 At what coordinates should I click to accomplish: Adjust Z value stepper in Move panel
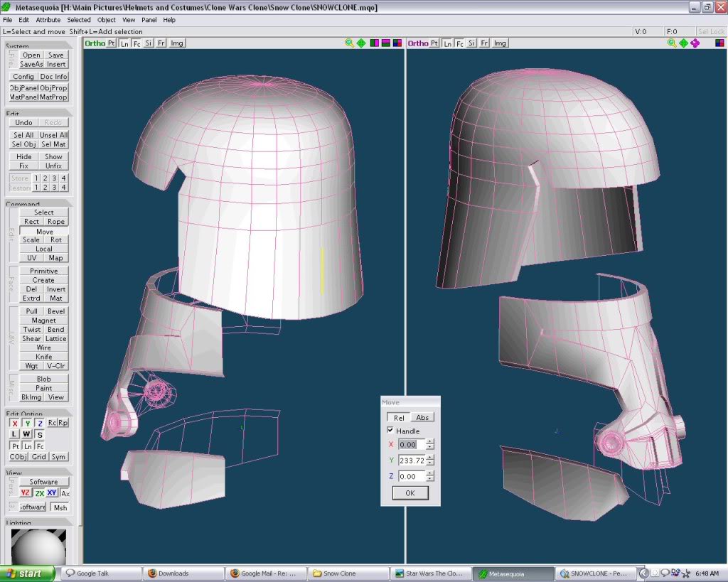coord(430,475)
